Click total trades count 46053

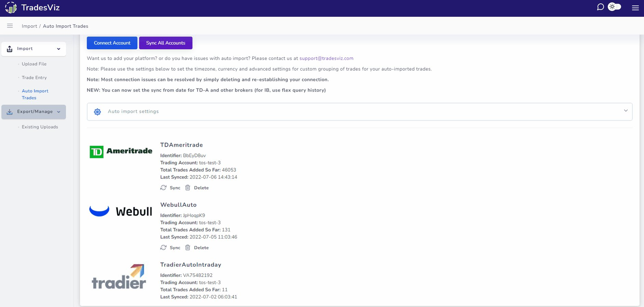[x=229, y=170]
